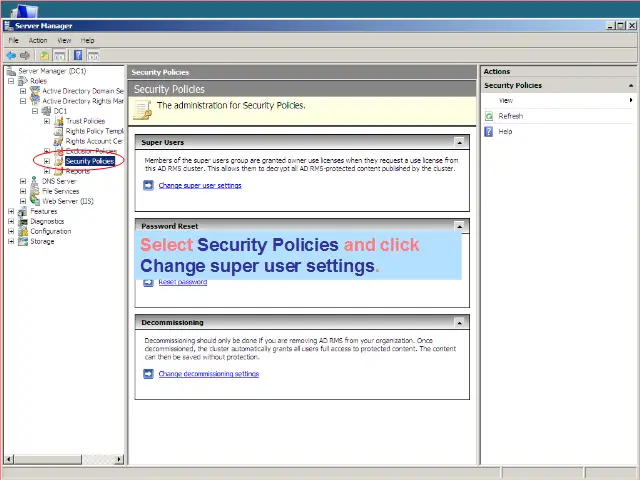
Task: Select the Reports tree item
Action: coord(78,171)
